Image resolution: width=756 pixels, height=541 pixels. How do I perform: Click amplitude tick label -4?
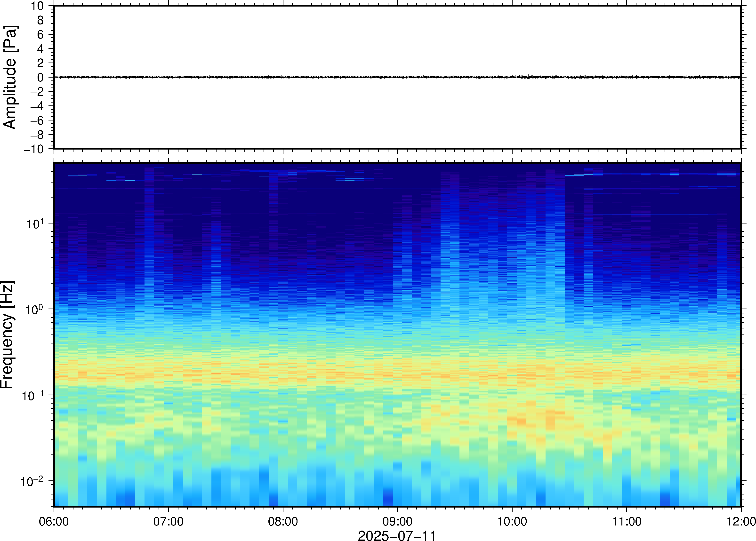37,106
